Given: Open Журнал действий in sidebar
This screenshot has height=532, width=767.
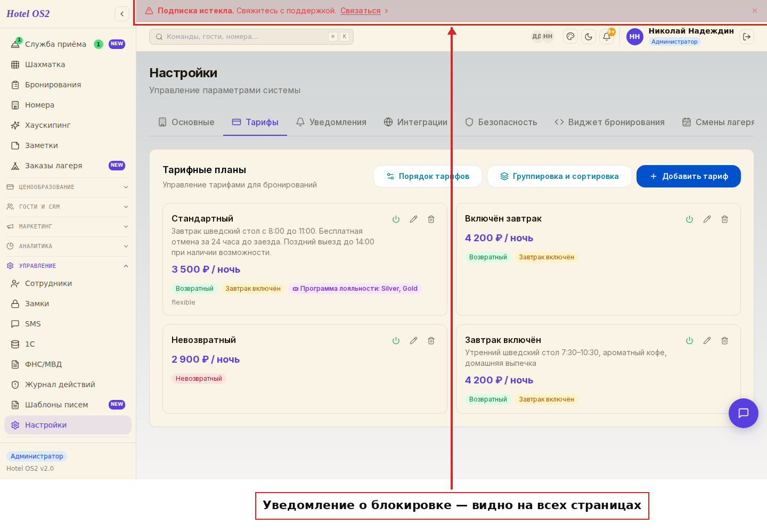Looking at the screenshot, I should [x=68, y=384].
